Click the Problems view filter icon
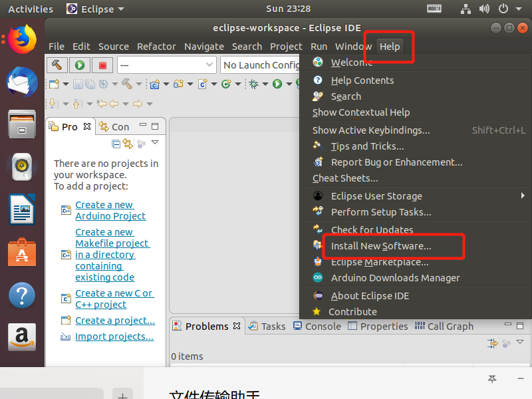This screenshot has width=532, height=399. [492, 343]
